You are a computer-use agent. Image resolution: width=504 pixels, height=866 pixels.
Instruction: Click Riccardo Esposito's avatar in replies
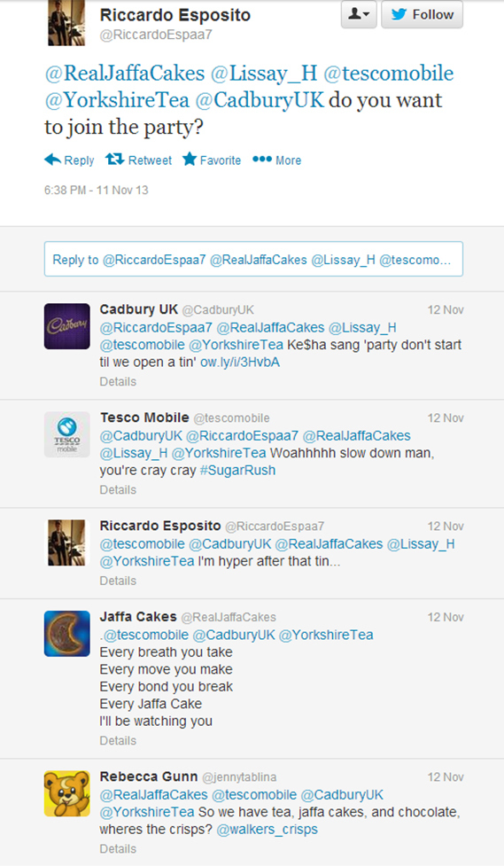66,542
